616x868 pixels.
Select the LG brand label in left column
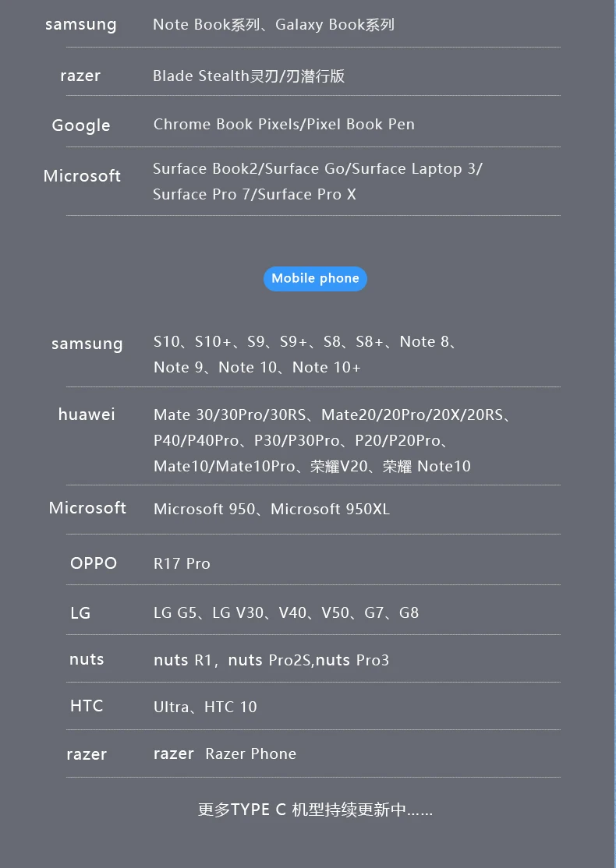80,613
